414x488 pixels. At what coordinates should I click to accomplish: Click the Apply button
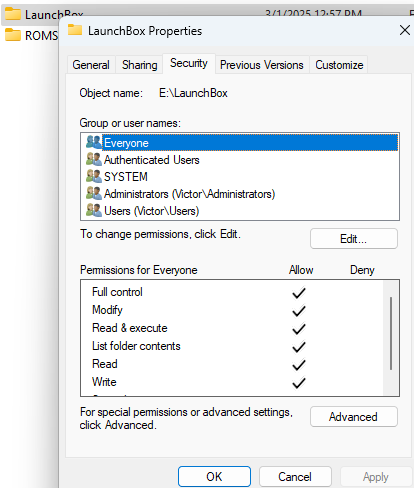click(376, 477)
